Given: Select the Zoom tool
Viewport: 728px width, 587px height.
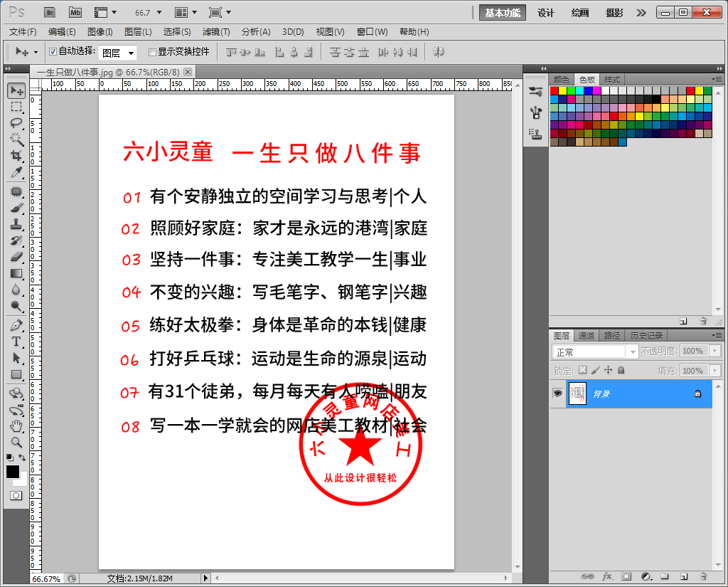Looking at the screenshot, I should 16,442.
